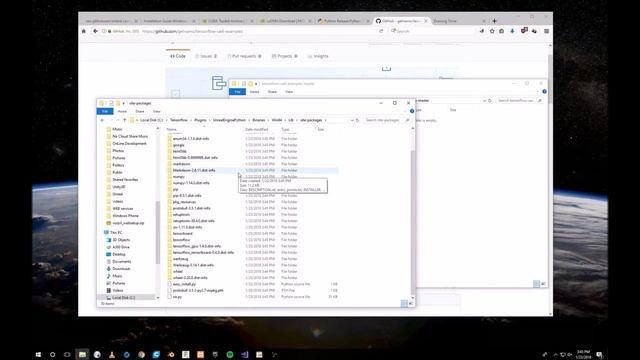The width and height of the screenshot is (640, 360).
Task: Switch rear Explorer window to details view
Action: (536, 284)
